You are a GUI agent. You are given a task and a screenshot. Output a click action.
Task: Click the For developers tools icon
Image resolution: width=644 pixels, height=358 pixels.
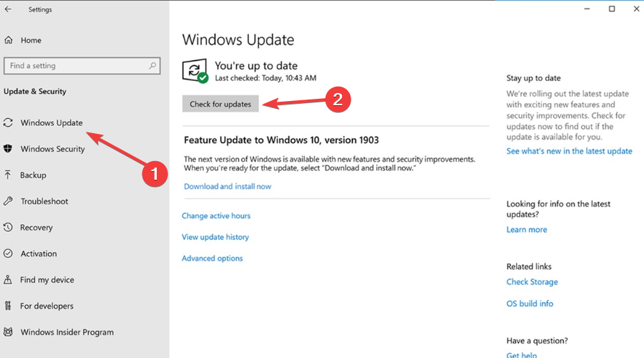[8, 306]
